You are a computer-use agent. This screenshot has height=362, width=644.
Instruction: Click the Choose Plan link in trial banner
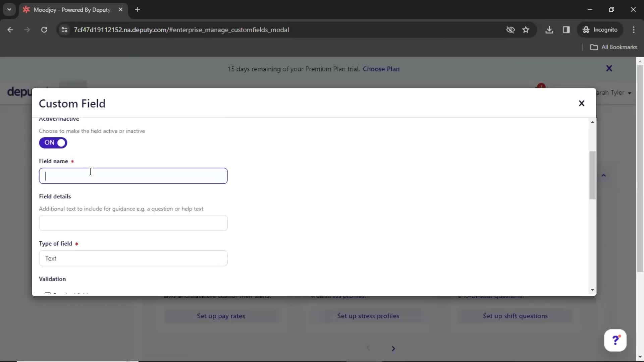pyautogui.click(x=381, y=69)
